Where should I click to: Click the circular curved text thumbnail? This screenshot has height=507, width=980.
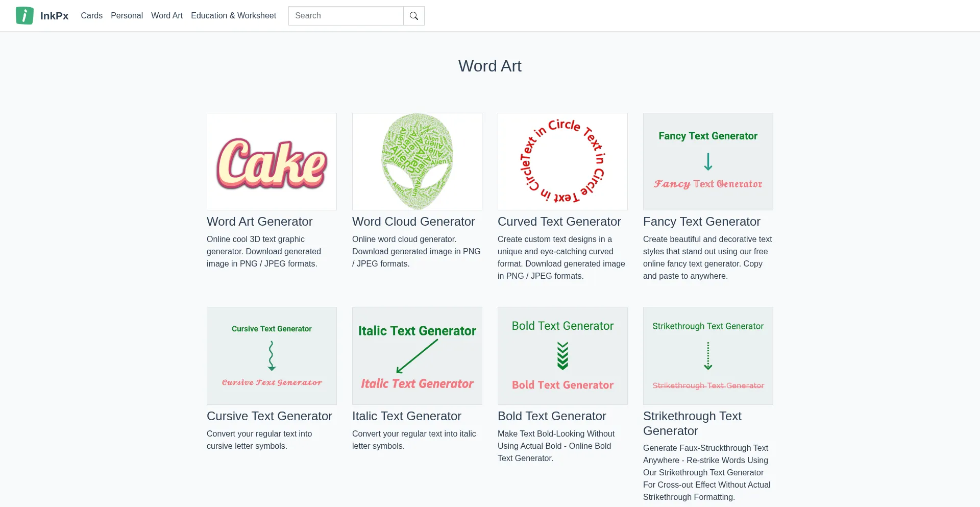click(x=562, y=161)
